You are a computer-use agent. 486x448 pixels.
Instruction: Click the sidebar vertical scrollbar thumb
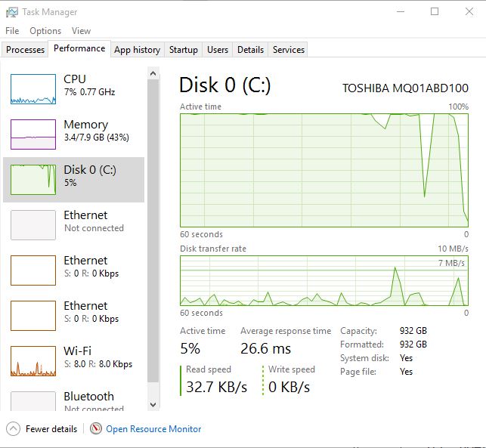click(x=153, y=231)
